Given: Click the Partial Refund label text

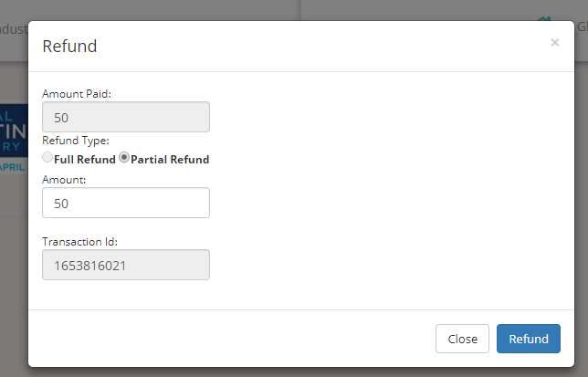Looking at the screenshot, I should (170, 159).
